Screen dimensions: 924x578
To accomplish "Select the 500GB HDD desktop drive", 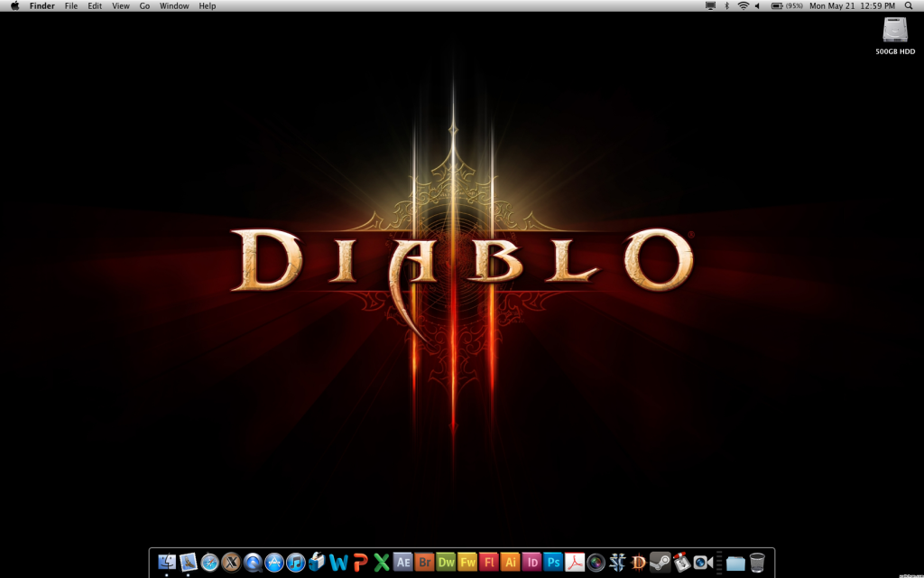I will pyautogui.click(x=895, y=35).
